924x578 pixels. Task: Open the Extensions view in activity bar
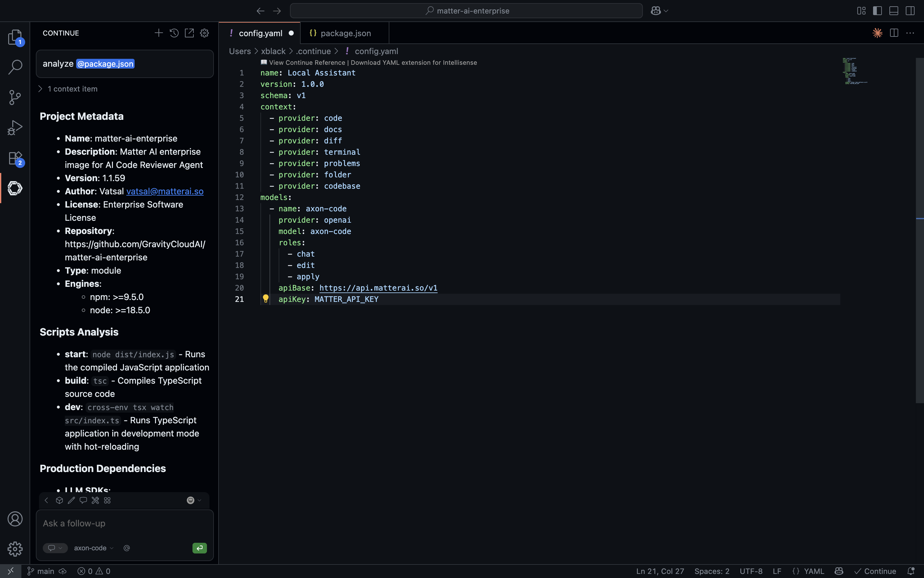pyautogui.click(x=15, y=158)
